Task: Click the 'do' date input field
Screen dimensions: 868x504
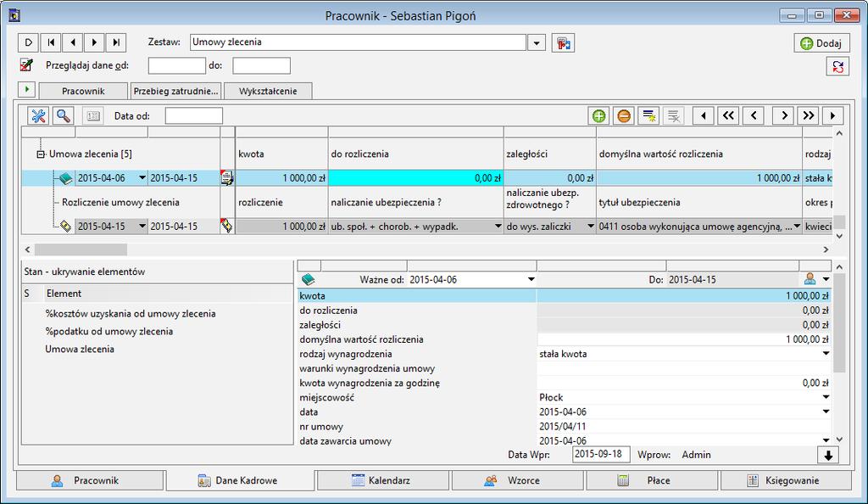Action: pos(261,65)
